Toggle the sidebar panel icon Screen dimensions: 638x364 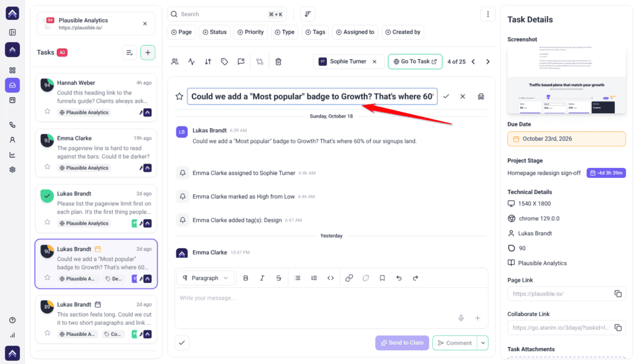[12, 32]
